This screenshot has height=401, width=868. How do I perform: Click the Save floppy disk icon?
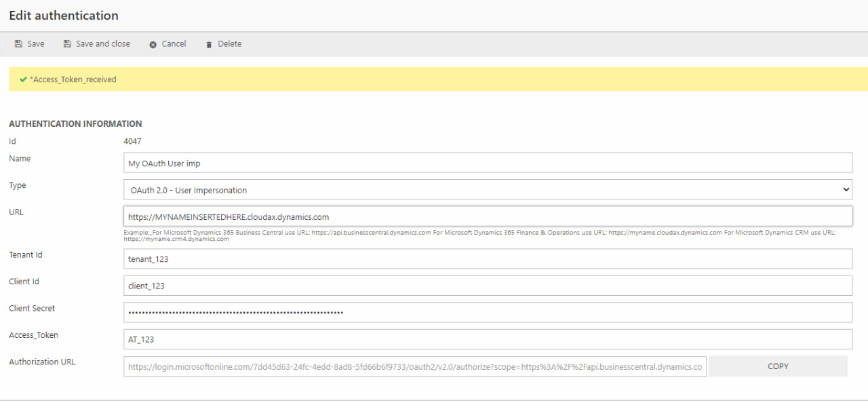tap(18, 44)
